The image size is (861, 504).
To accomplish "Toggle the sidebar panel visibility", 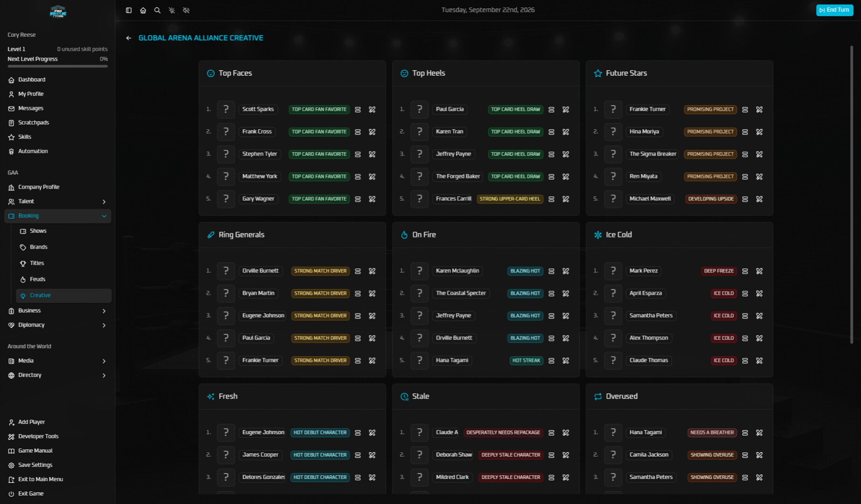I will 129,10.
